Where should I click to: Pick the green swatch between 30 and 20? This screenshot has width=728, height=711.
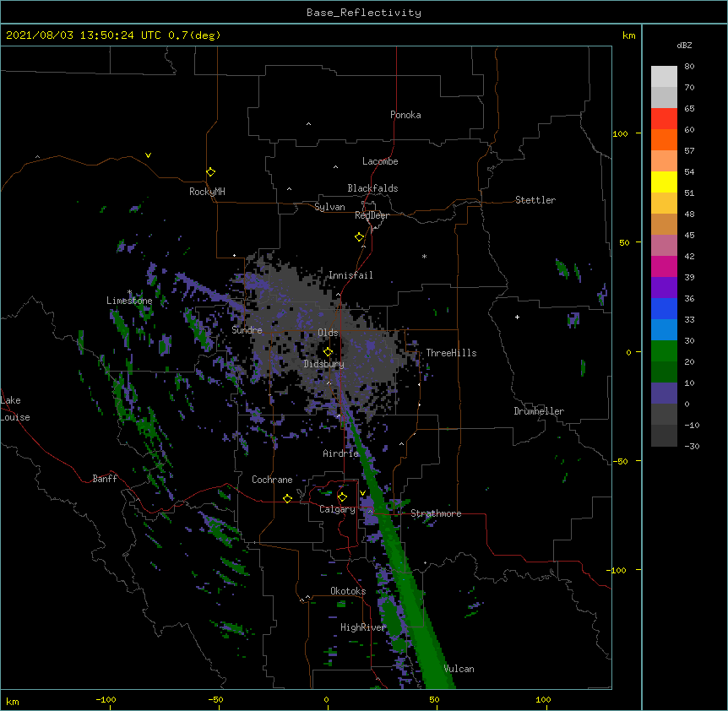click(664, 351)
